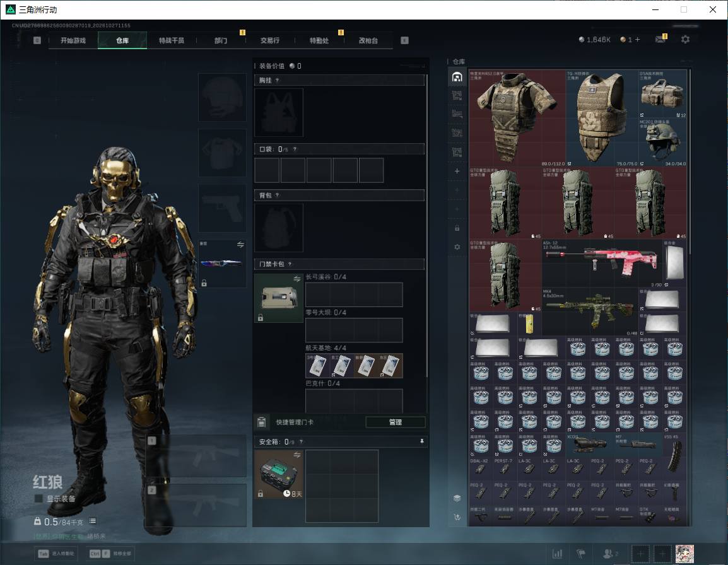
Task: Click swap icon on keycard case
Action: 296,279
